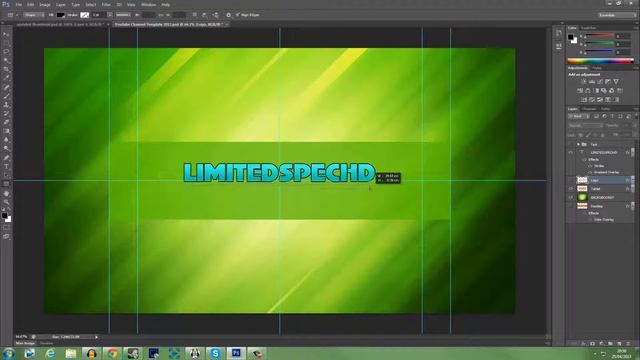The image size is (640, 360).
Task: Select the Horizontal Type tool
Action: (x=6, y=166)
